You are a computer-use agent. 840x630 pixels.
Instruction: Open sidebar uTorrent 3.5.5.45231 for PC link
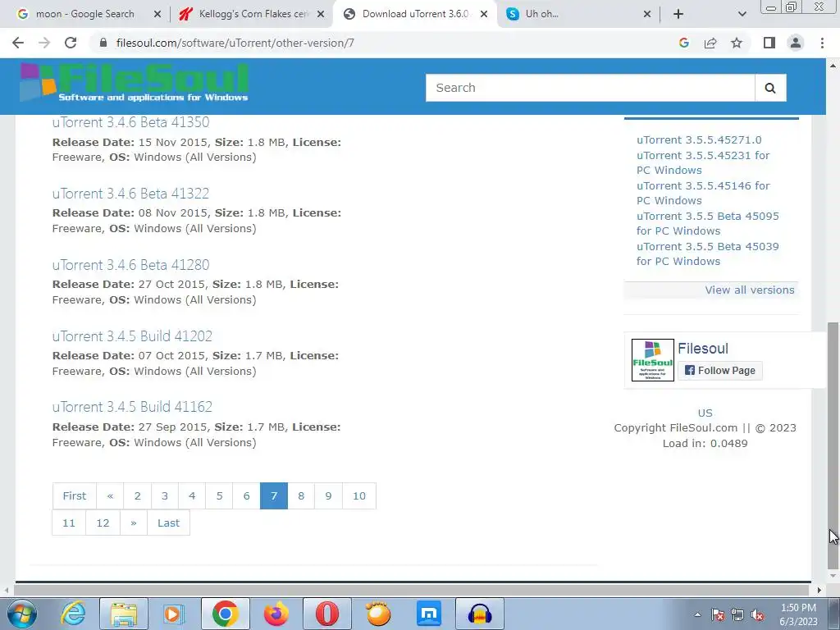pyautogui.click(x=703, y=163)
